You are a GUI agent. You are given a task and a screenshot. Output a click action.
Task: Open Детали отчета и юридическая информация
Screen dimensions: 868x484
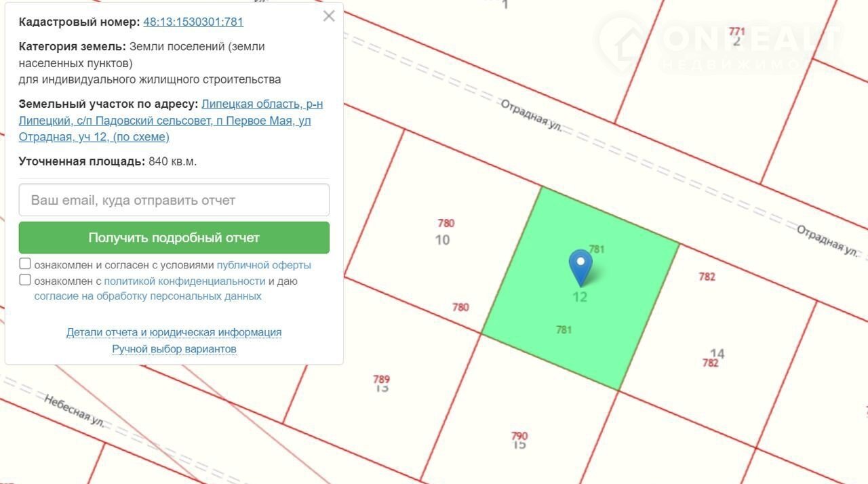(x=174, y=332)
